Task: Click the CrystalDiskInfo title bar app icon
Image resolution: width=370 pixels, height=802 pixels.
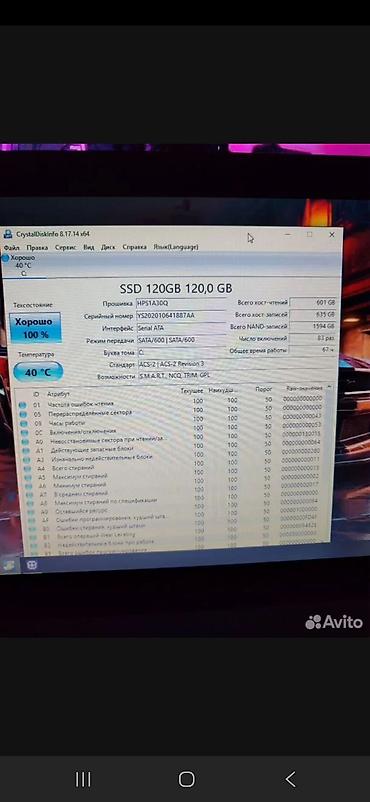Action: (8, 234)
